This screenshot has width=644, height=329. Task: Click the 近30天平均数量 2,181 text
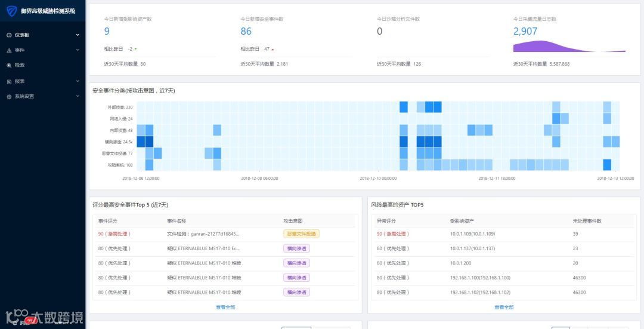point(264,64)
